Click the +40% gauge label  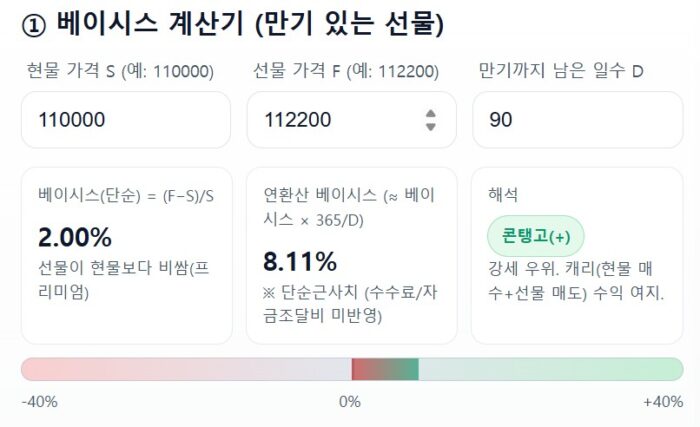[662, 402]
